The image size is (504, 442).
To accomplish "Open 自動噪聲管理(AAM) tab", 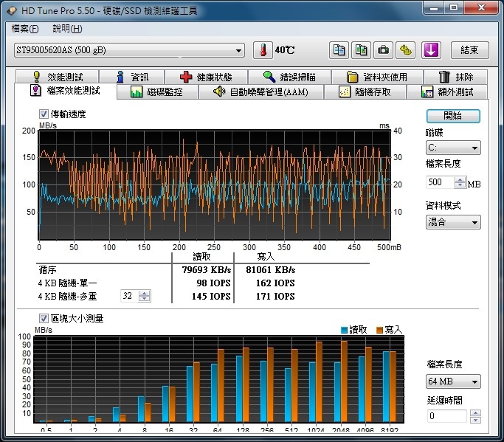I will (261, 92).
